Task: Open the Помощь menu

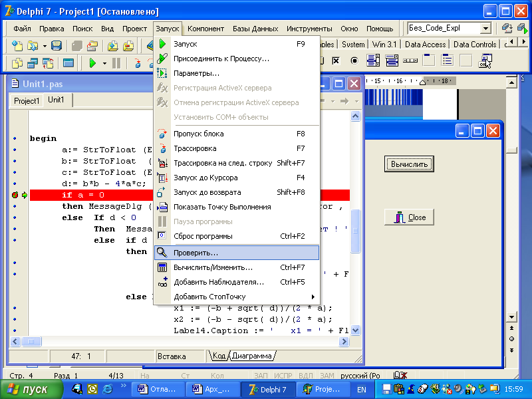Action: click(x=380, y=29)
